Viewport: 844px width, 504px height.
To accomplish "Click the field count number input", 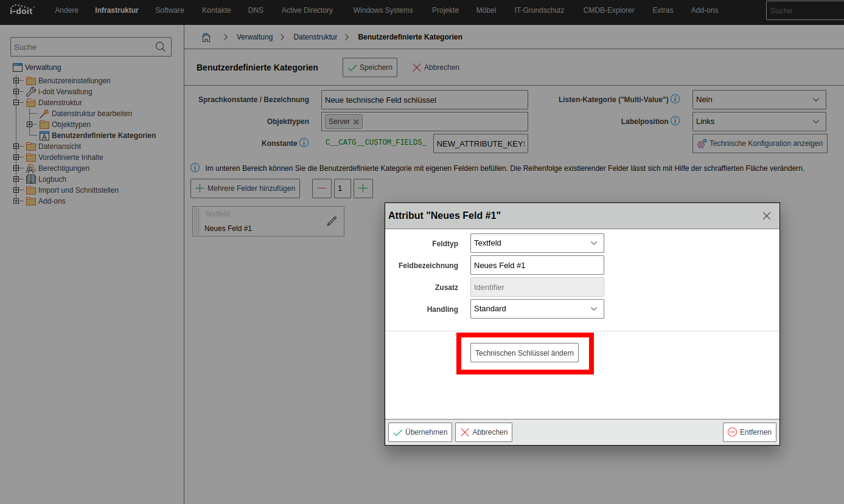I will 343,188.
